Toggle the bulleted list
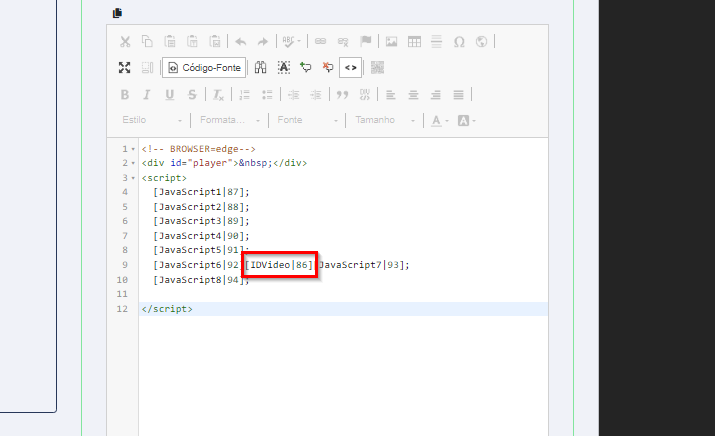The width and height of the screenshot is (715, 436). [267, 94]
